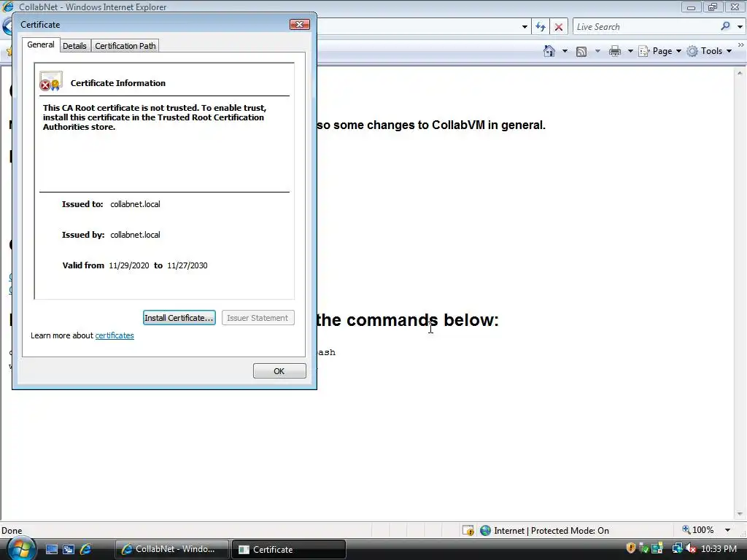Screen dimensions: 747x560
Task: Click the Protected Mode: On status text
Action: click(570, 531)
